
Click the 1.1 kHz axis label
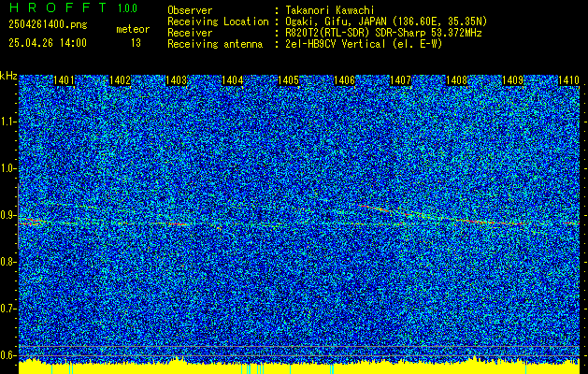pyautogui.click(x=7, y=122)
